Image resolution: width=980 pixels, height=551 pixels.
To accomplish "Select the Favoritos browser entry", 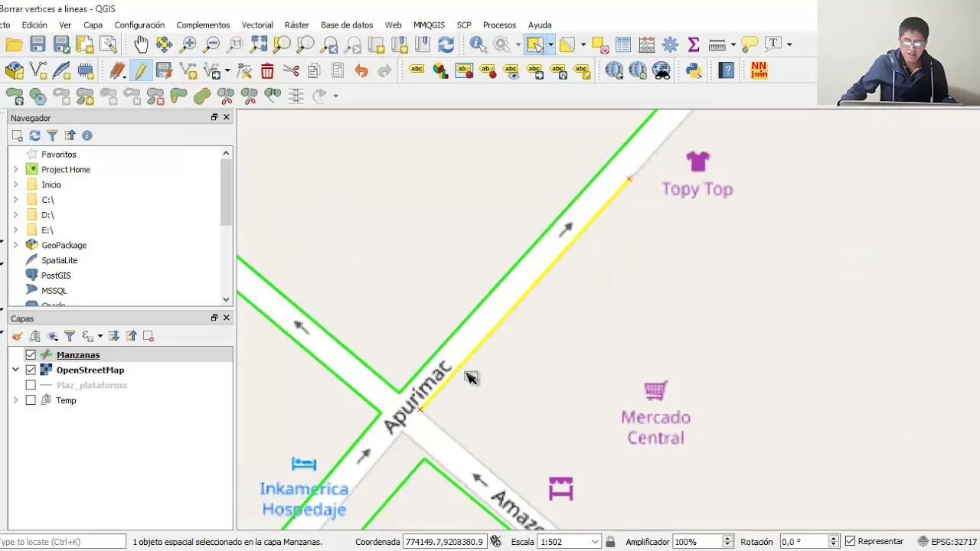I will [59, 155].
